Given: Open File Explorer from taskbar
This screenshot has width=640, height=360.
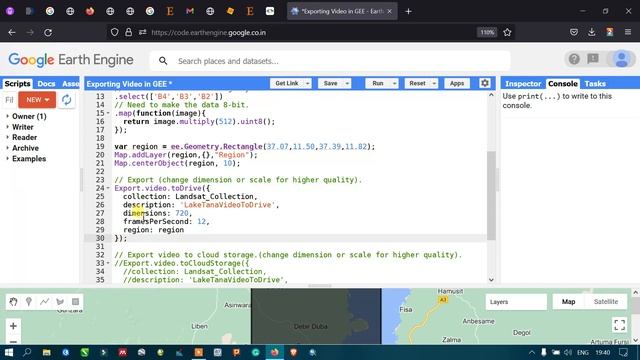Looking at the screenshot, I should pyautogui.click(x=47, y=352).
